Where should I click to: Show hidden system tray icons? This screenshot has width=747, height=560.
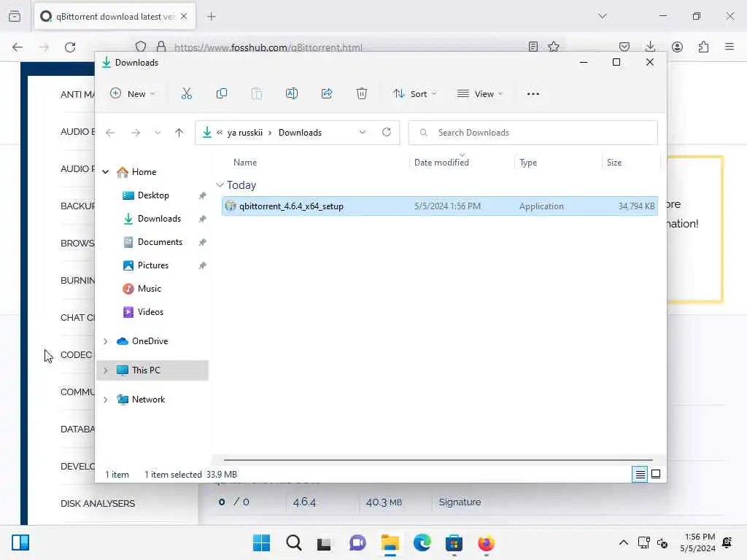(623, 542)
